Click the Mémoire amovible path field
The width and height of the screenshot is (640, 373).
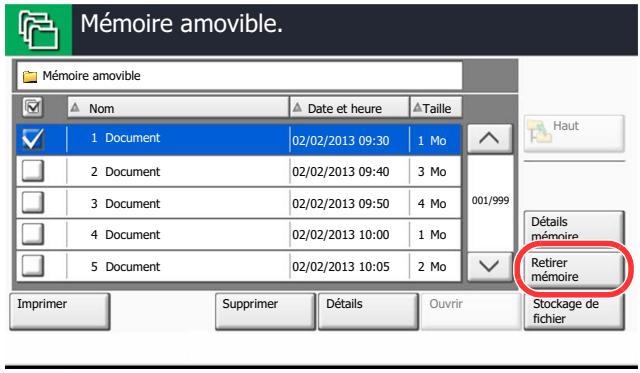click(240, 76)
